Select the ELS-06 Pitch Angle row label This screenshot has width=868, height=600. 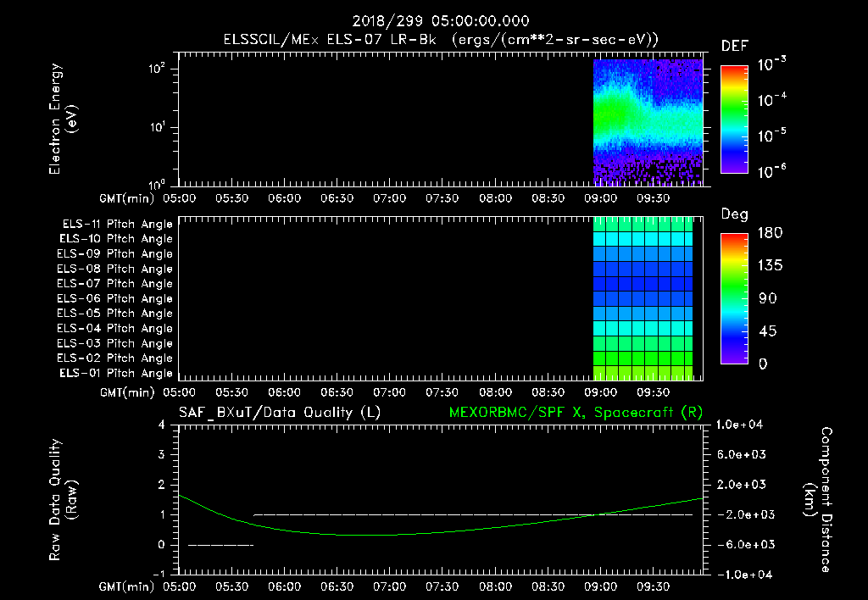pyautogui.click(x=114, y=298)
